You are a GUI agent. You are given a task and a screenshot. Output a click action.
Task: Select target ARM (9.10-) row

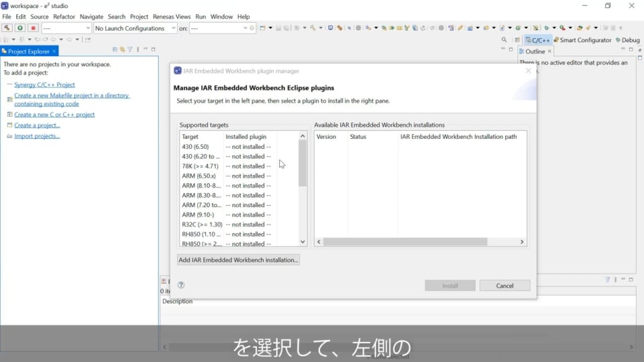coord(239,215)
